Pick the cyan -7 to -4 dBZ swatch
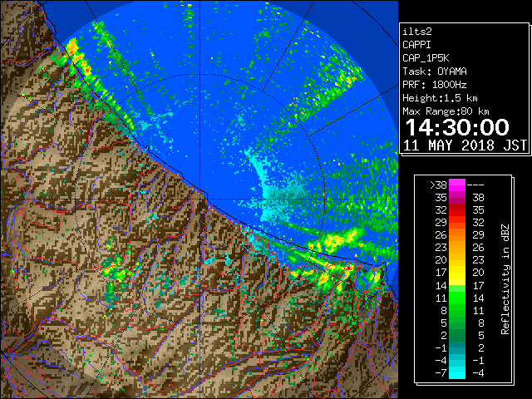 click(457, 372)
